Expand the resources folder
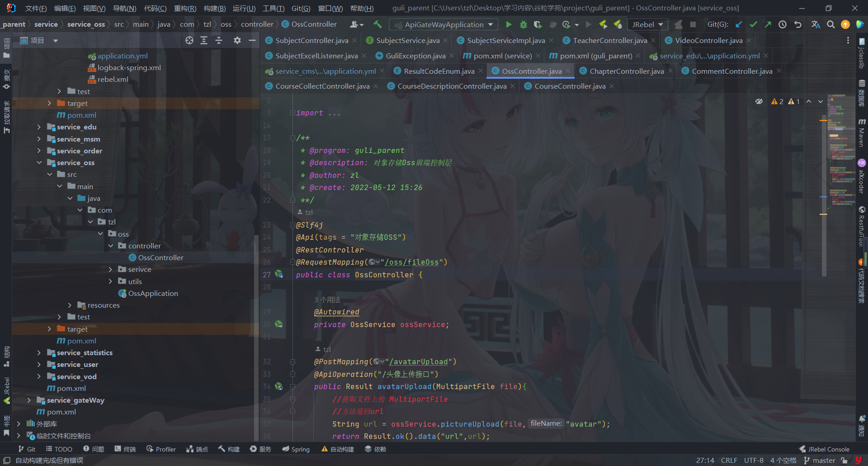Image resolution: width=868 pixels, height=466 pixels. pyautogui.click(x=70, y=305)
